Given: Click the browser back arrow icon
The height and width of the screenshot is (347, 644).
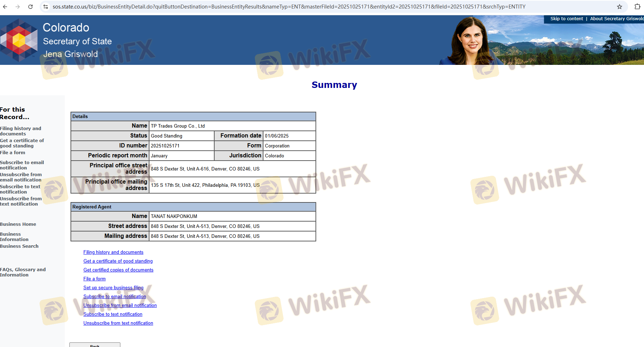Looking at the screenshot, I should coord(5,7).
